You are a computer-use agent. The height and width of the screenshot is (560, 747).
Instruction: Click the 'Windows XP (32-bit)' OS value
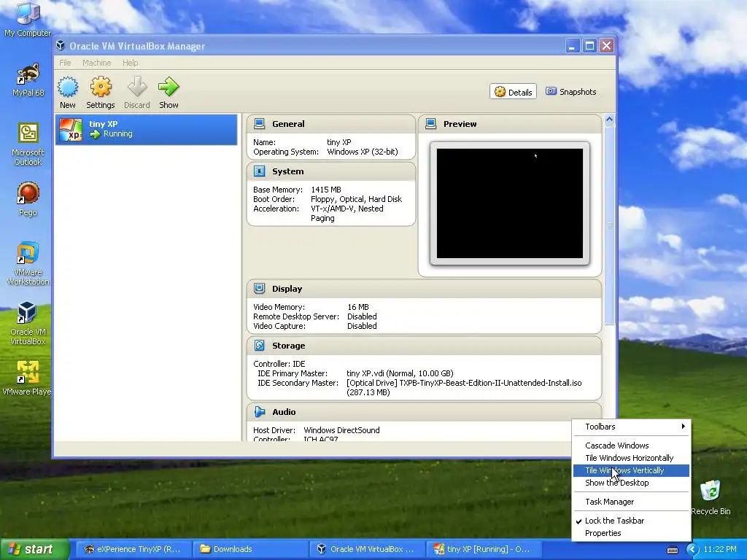(x=362, y=152)
